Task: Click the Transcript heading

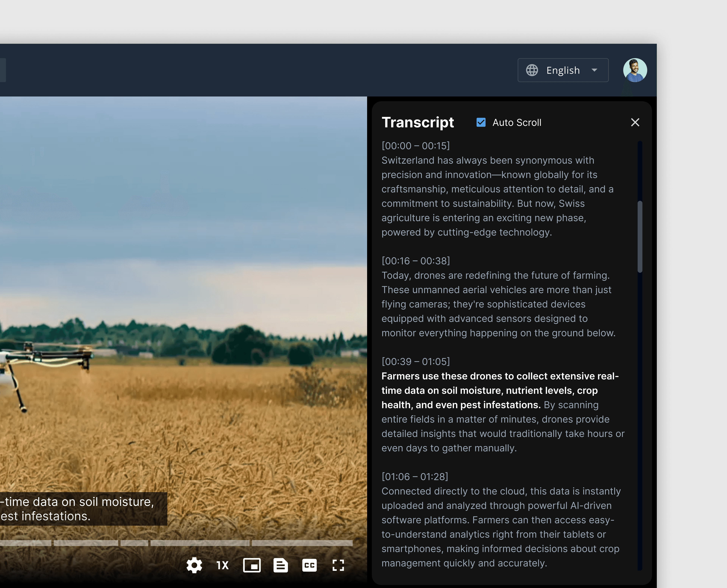Action: point(418,122)
